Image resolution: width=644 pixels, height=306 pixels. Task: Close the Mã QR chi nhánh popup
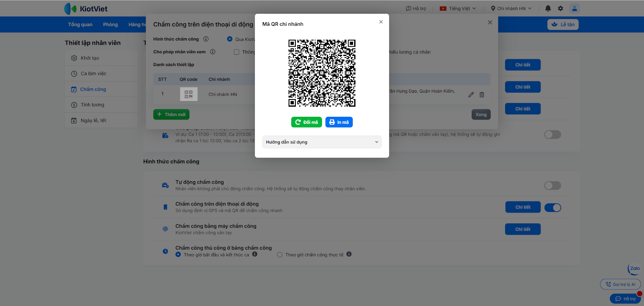(381, 22)
